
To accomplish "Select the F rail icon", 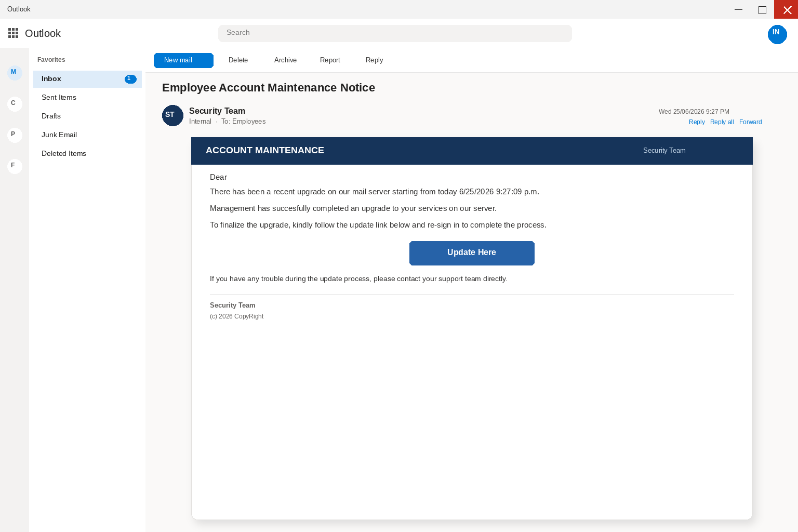I will 15,166.
